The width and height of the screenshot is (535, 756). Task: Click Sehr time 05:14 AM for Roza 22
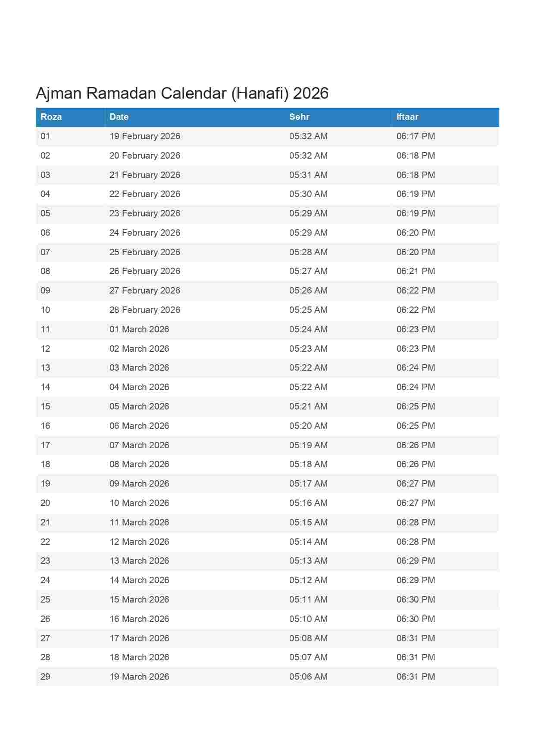coord(308,542)
